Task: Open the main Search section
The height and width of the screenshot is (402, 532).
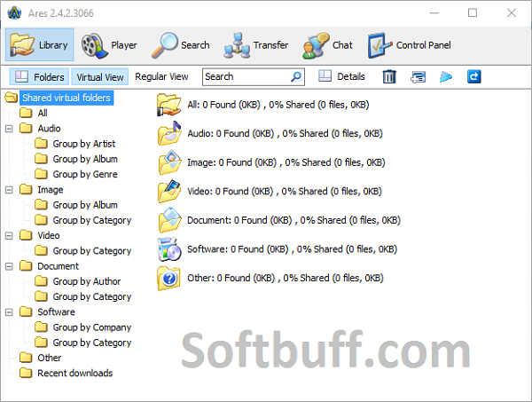Action: (181, 45)
